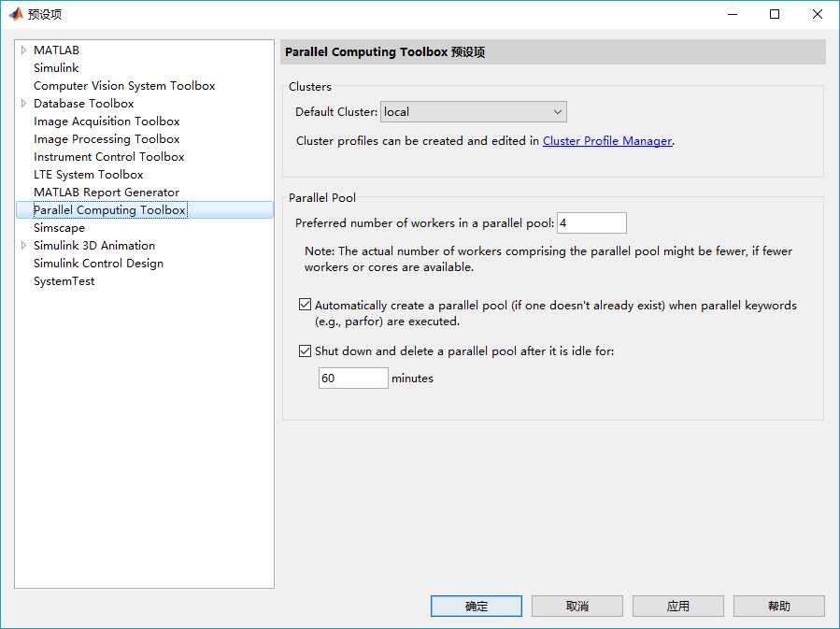This screenshot has height=629, width=840.
Task: Expand the MATLAB tree node arrow
Action: pyautogui.click(x=23, y=50)
